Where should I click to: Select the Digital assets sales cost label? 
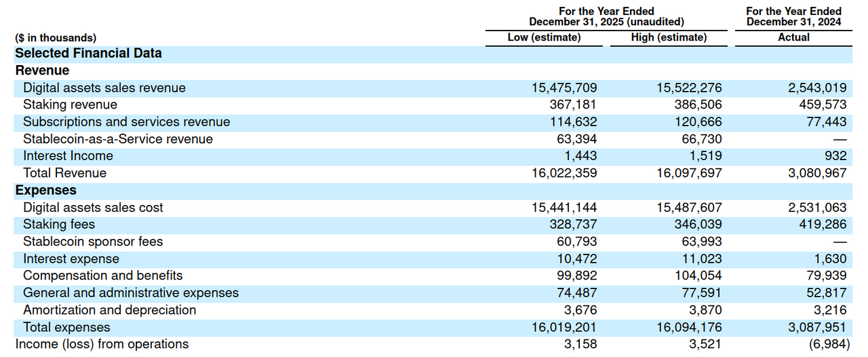coord(93,208)
